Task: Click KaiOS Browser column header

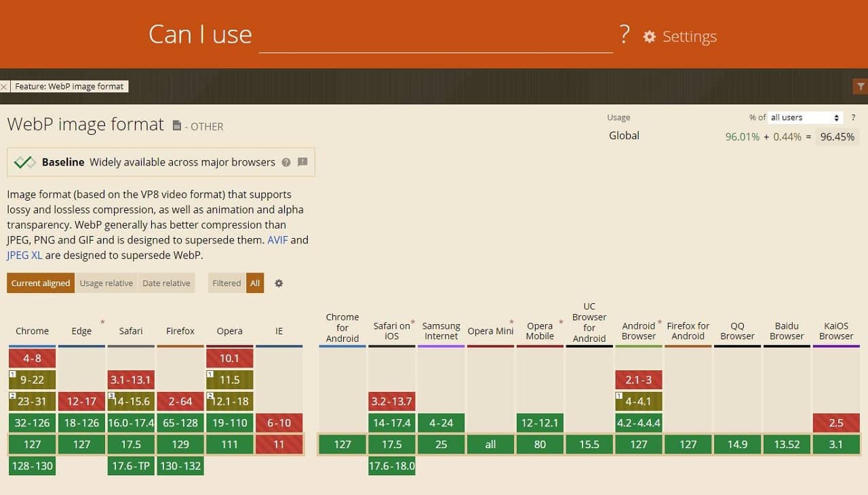Action: tap(836, 331)
